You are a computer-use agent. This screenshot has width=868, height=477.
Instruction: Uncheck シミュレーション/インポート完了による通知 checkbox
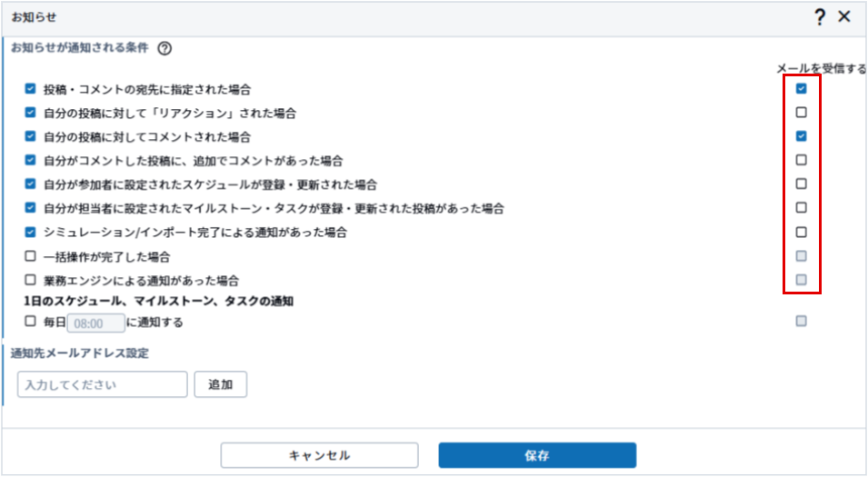pos(31,232)
